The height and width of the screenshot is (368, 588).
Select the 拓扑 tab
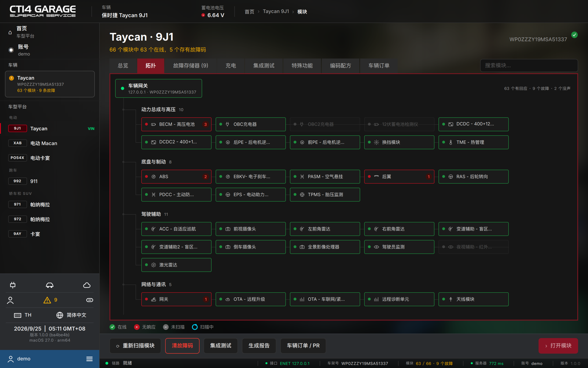pyautogui.click(x=151, y=66)
